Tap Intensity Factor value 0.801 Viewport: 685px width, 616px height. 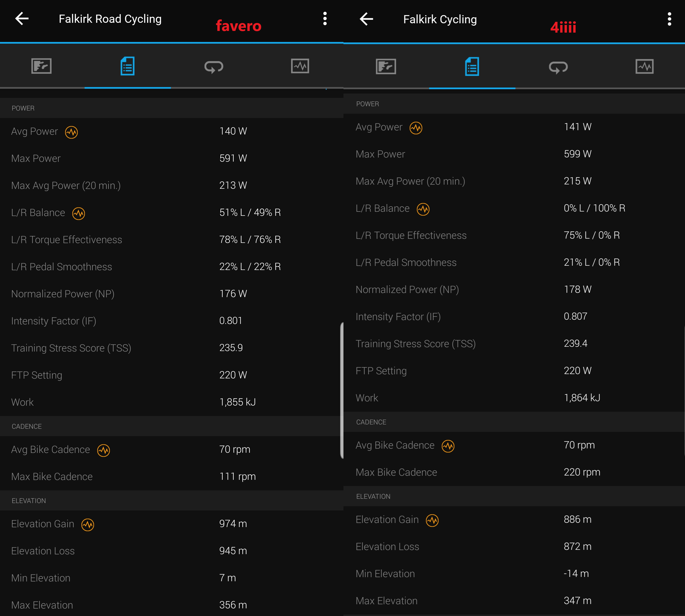231,321
